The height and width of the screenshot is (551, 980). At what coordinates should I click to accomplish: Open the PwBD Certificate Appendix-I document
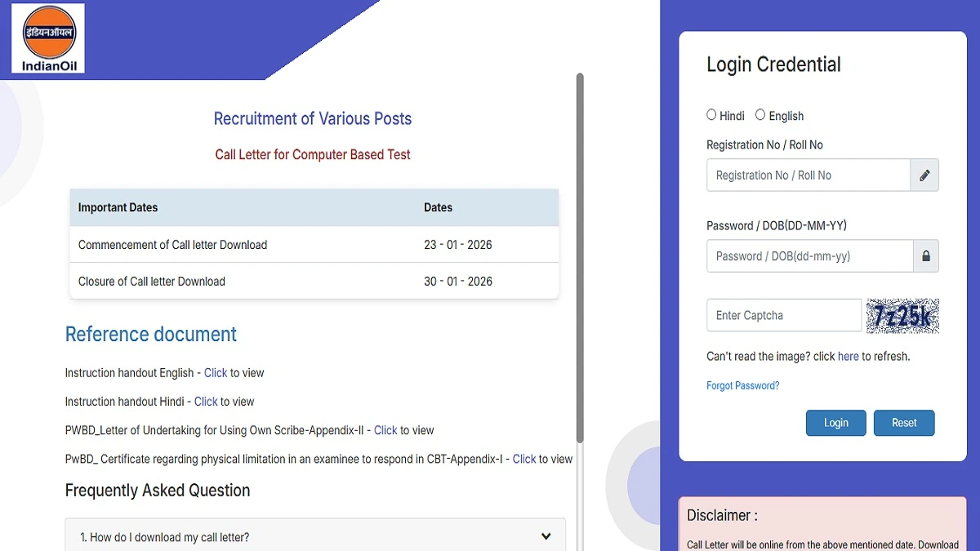(x=523, y=458)
